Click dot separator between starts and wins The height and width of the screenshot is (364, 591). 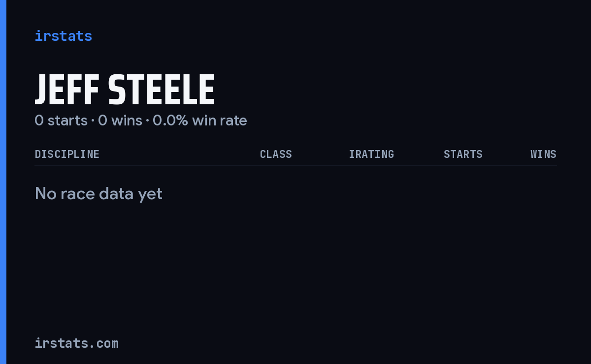[93, 121]
